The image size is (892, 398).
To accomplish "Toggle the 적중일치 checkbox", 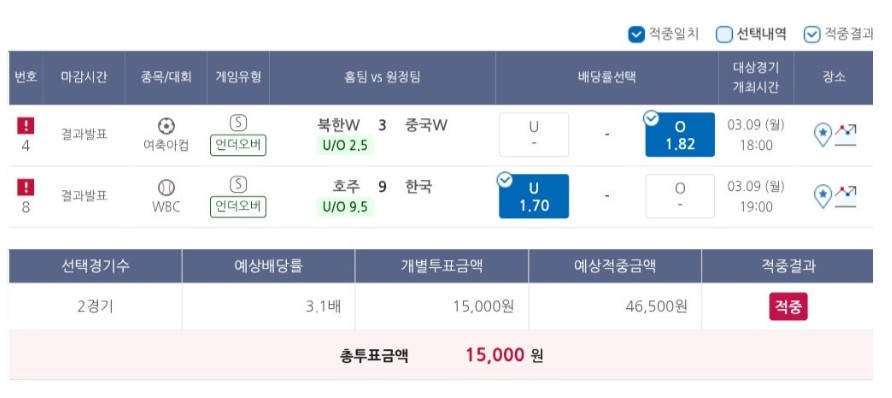I will point(636,35).
